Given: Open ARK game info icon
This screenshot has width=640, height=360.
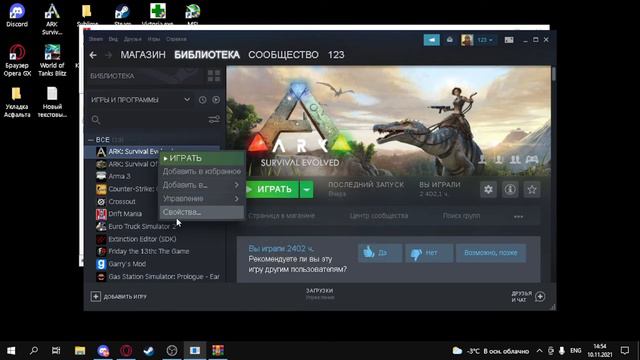Looking at the screenshot, I should tap(510, 189).
